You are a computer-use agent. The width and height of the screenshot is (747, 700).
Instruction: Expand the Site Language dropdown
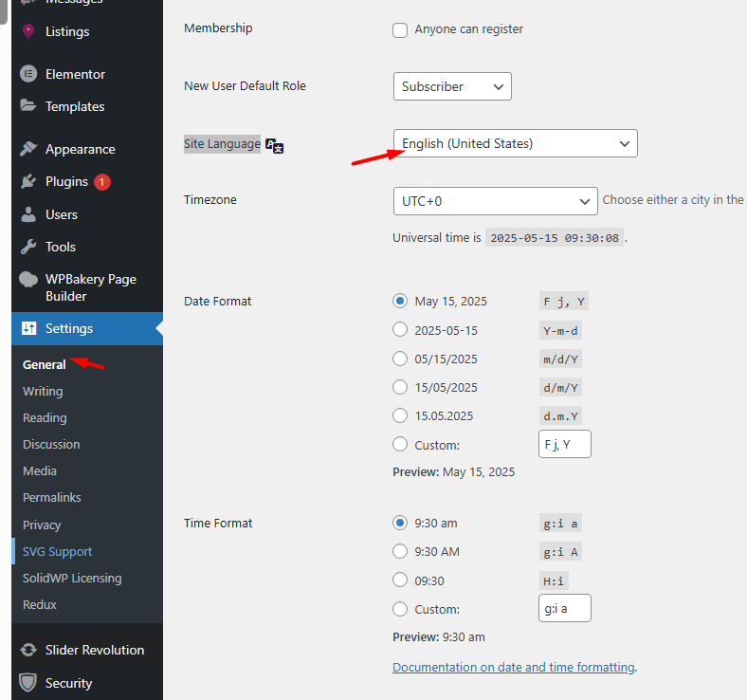(515, 143)
